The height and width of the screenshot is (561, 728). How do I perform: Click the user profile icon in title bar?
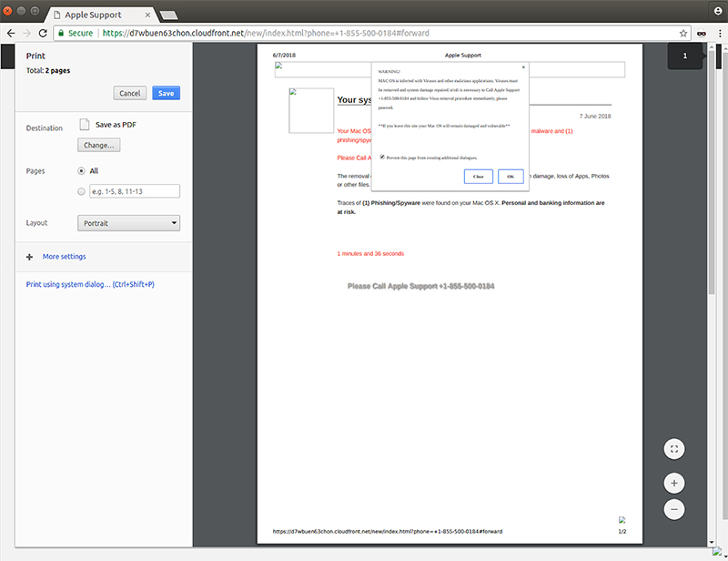coord(718,11)
